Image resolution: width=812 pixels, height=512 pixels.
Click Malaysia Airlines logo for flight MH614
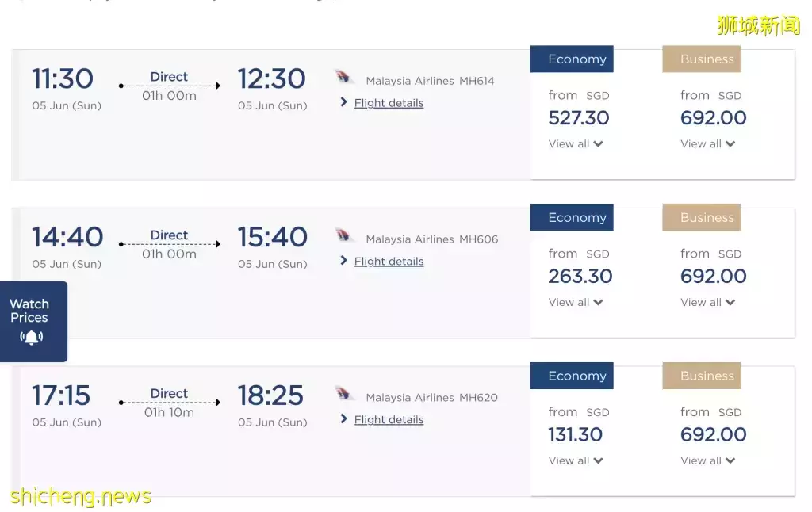[x=345, y=78]
